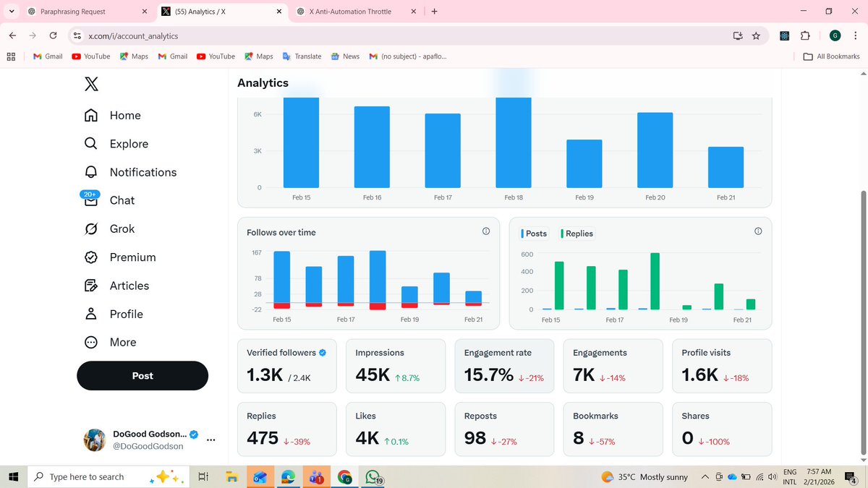Launch Grok from the sidebar
Viewport: 868px width, 488px height.
click(x=90, y=228)
